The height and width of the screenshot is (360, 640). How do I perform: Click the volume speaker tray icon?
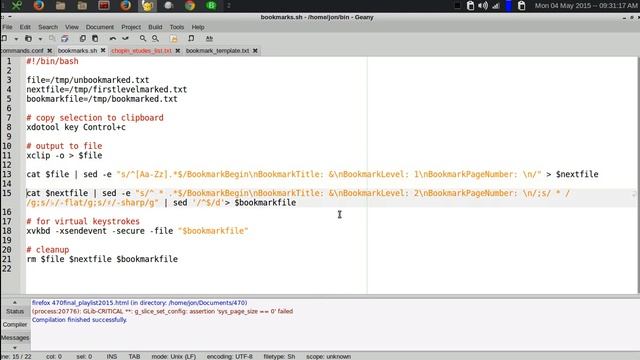coord(482,6)
